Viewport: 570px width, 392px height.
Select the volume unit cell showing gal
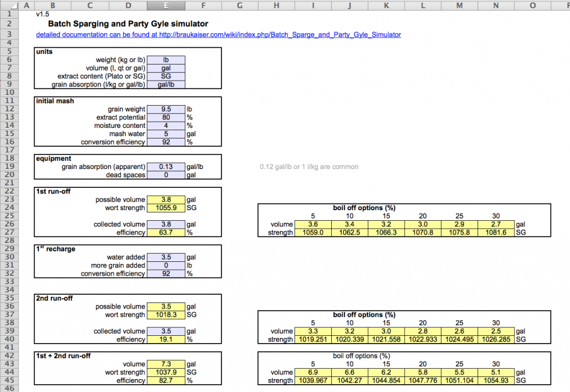(x=166, y=68)
